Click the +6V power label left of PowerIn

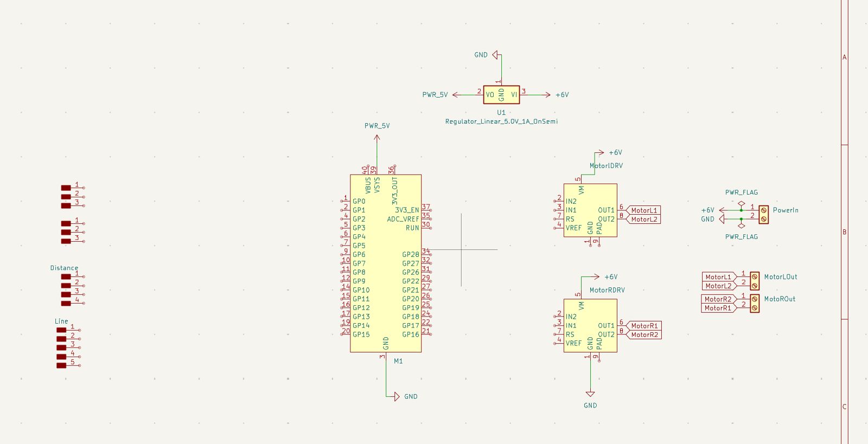tap(707, 210)
